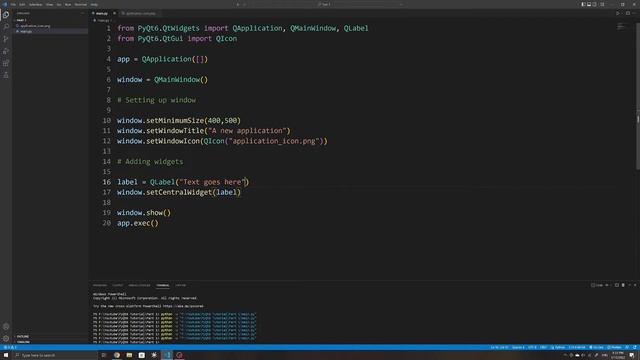Click on the "A new application" string
This screenshot has width=640, height=360.
247,131
